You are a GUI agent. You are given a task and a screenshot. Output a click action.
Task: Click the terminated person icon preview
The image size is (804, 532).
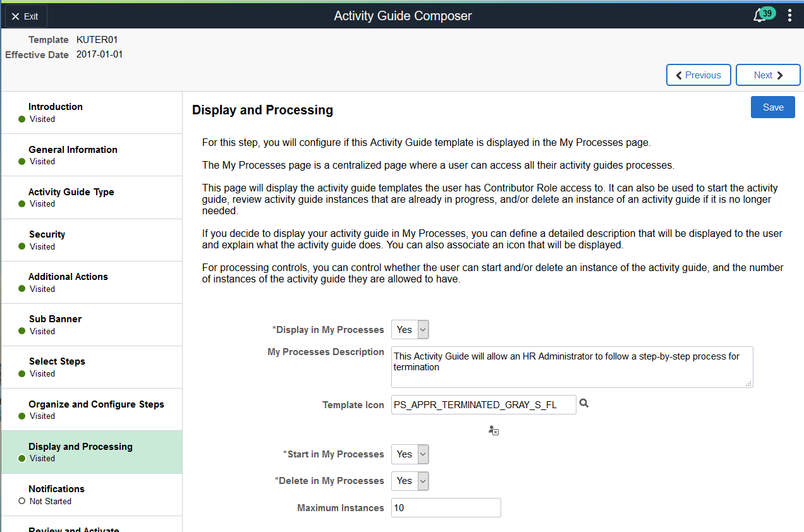[494, 430]
